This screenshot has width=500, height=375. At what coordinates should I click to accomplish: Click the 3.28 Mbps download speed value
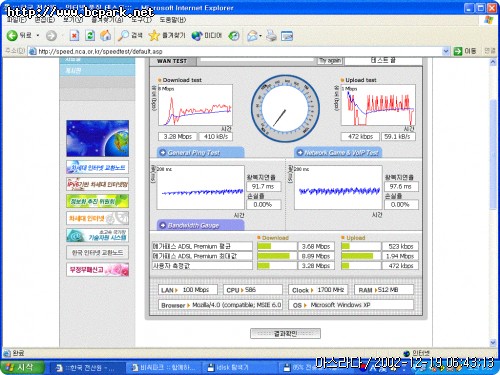point(178,137)
